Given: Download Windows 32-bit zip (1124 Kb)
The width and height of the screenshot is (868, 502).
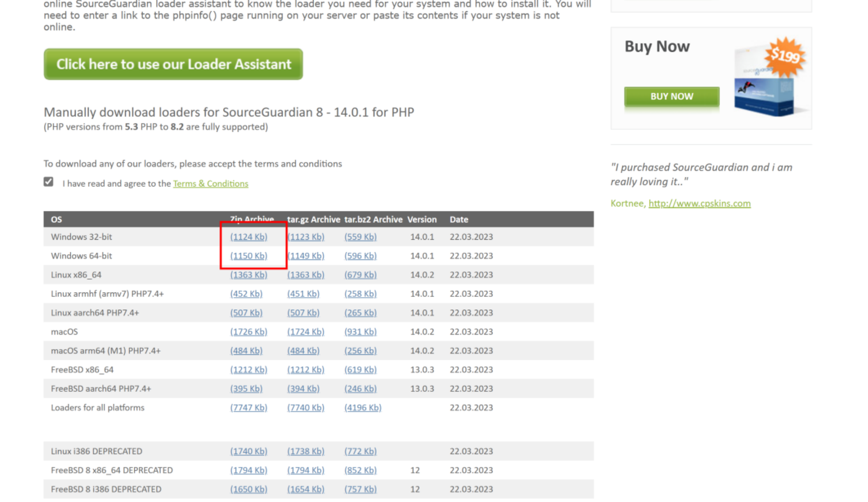Looking at the screenshot, I should coord(249,237).
